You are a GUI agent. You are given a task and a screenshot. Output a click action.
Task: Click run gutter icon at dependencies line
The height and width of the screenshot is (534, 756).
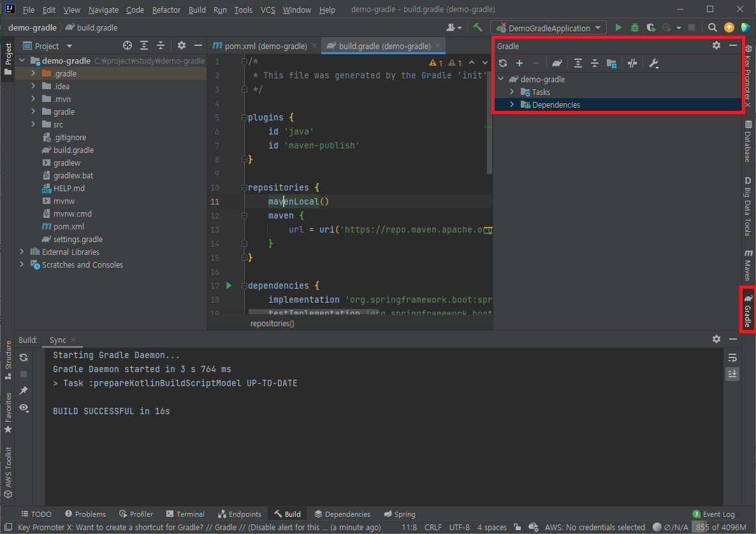[x=229, y=285]
